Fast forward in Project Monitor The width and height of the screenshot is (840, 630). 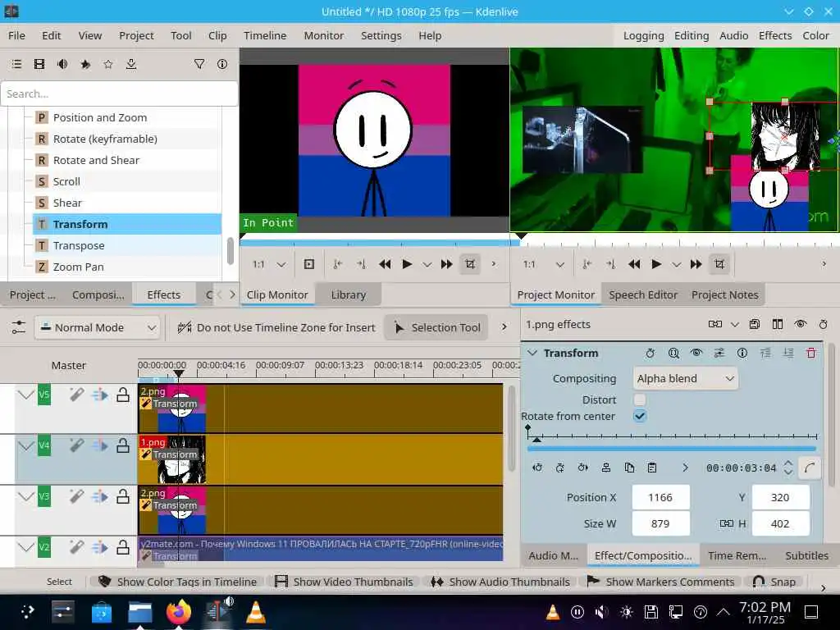(696, 264)
